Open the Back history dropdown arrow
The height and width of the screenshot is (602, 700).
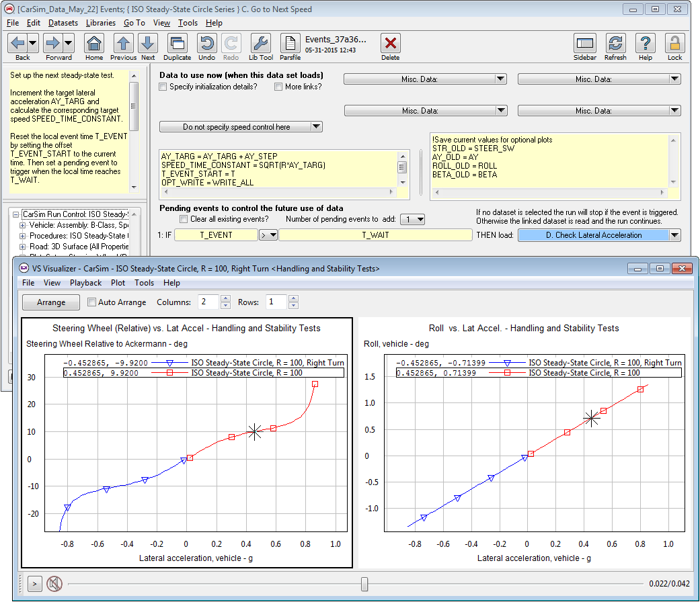(x=32, y=43)
